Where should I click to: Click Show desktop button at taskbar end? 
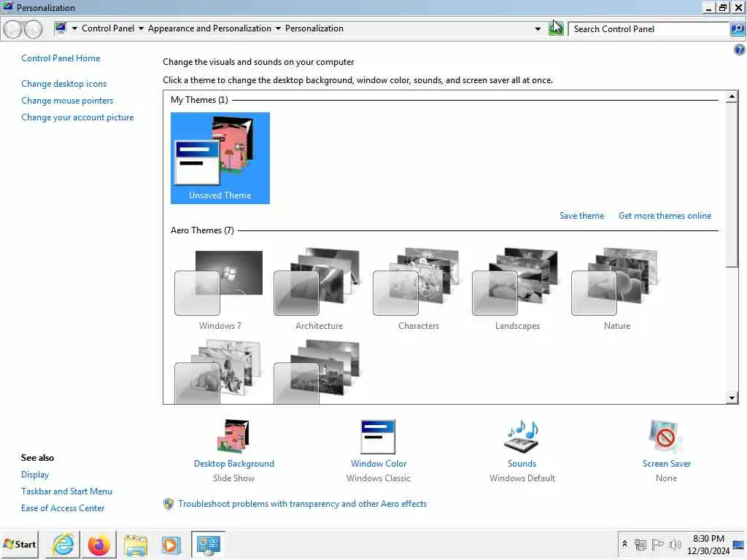pos(739,545)
